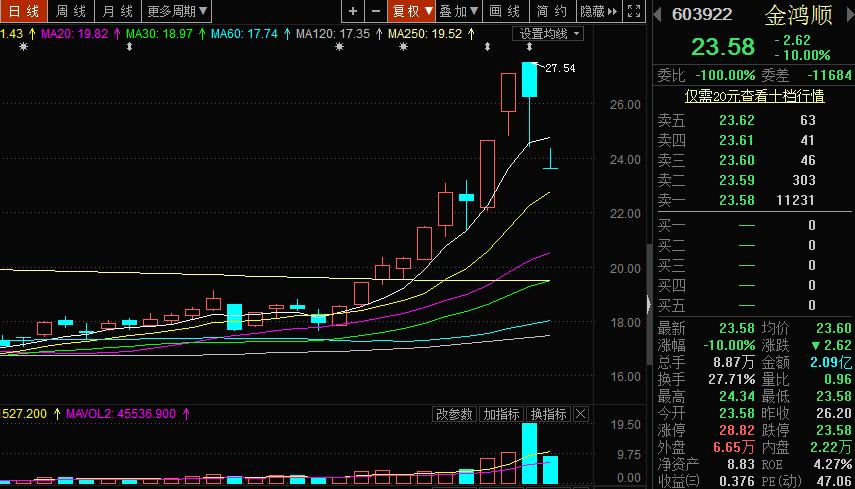The height and width of the screenshot is (489, 855).
Task: Click 隐藏 to hide side panel
Action: click(598, 11)
